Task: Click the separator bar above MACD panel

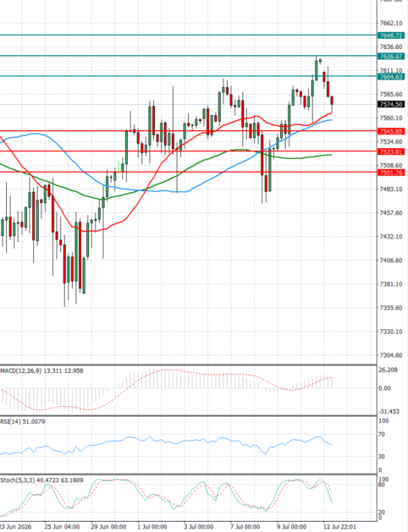Action: [x=188, y=365]
